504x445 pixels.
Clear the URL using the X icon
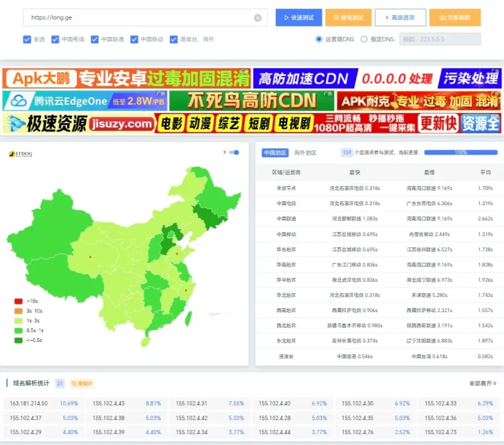click(258, 17)
